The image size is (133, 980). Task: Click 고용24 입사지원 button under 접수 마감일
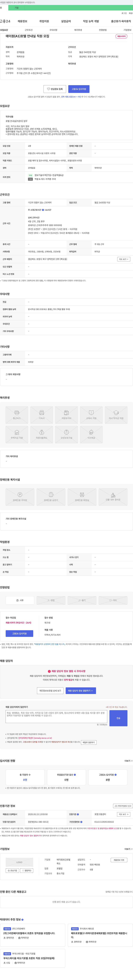coord(20,633)
